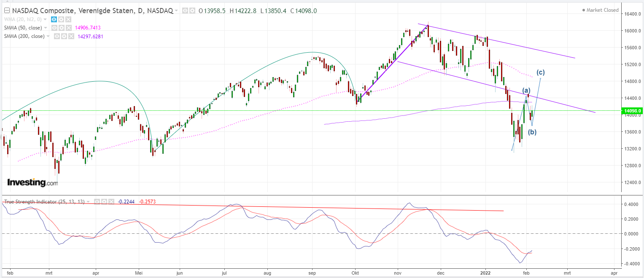Viewport: 644px width, 278px height.
Task: Open SMMA (50, close) settings gear
Action: tap(61, 28)
